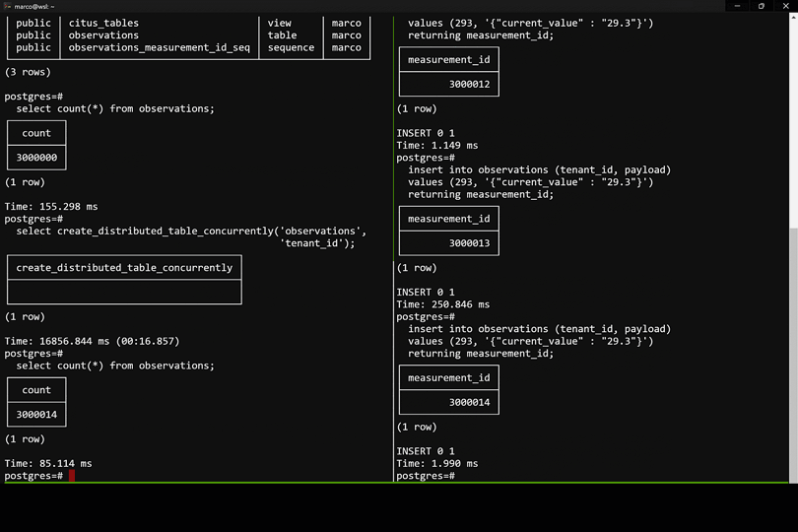The image size is (798, 532).
Task: Click 'Time: 155.298 ms' line
Action: point(51,206)
